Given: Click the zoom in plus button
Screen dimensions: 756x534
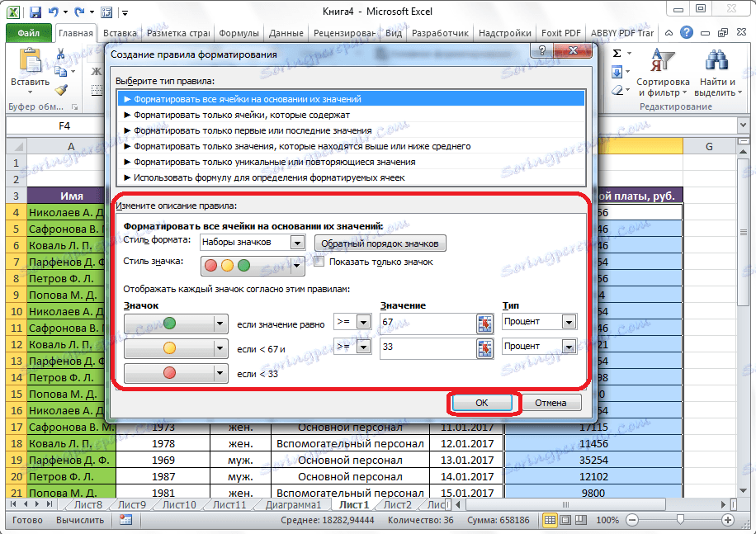Looking at the screenshot, I should [728, 520].
